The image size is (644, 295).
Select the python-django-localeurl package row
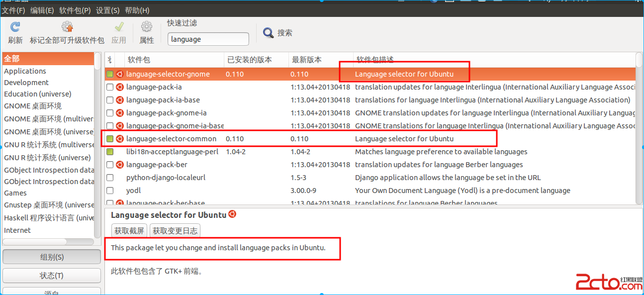click(x=370, y=178)
